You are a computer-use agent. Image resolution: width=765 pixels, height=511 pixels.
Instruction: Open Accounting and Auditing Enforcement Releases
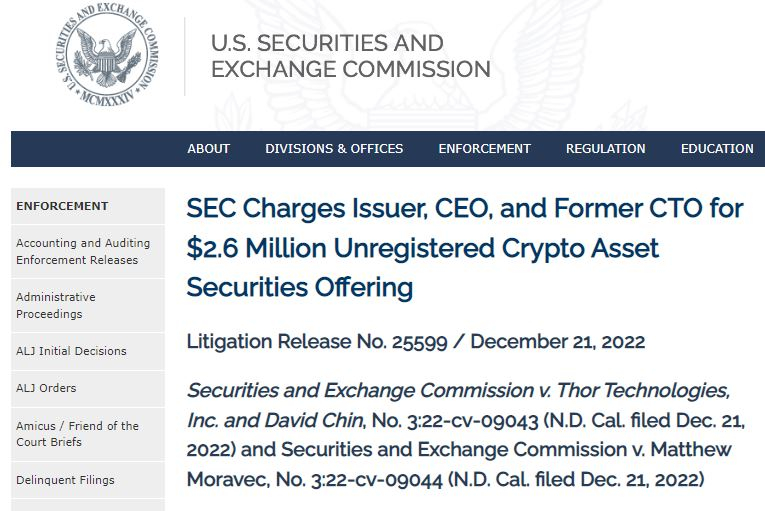point(83,251)
